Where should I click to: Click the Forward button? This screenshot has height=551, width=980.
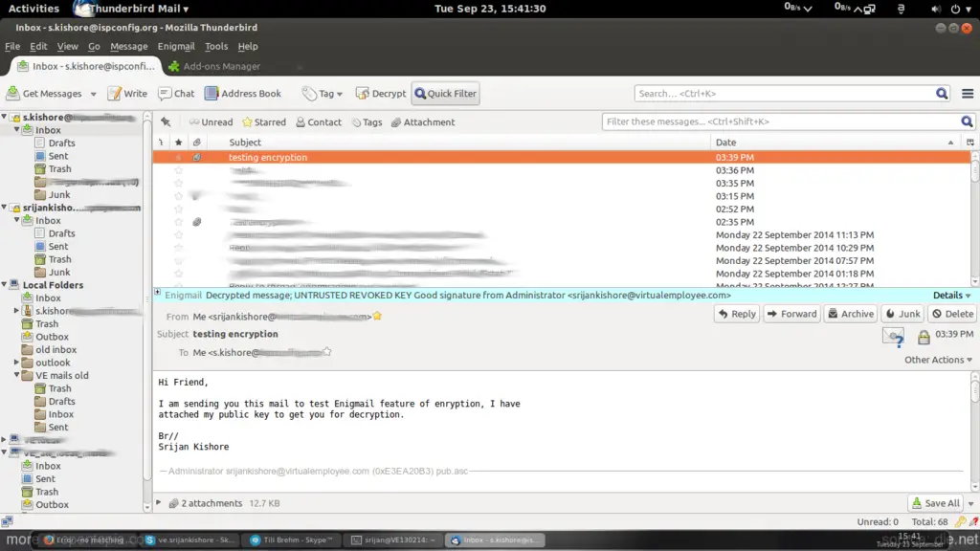791,314
